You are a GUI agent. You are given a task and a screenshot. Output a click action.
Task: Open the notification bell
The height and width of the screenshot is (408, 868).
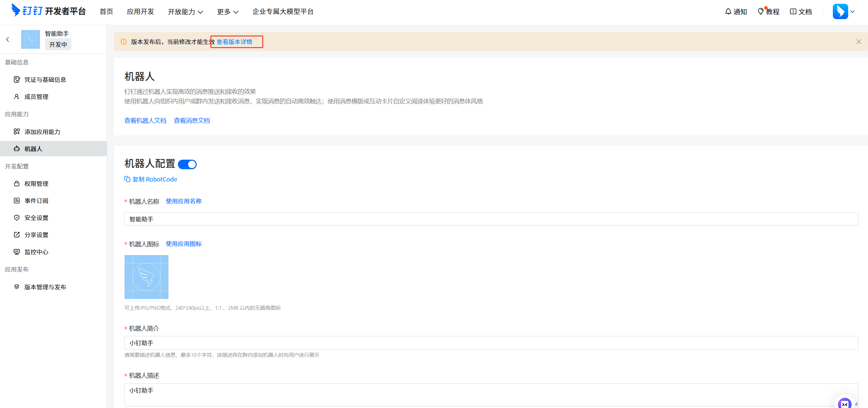click(728, 12)
